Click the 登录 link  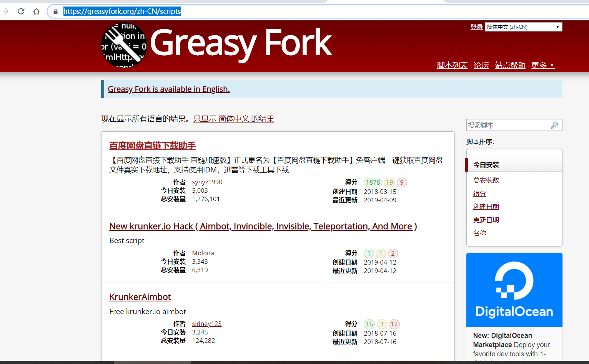coord(476,27)
